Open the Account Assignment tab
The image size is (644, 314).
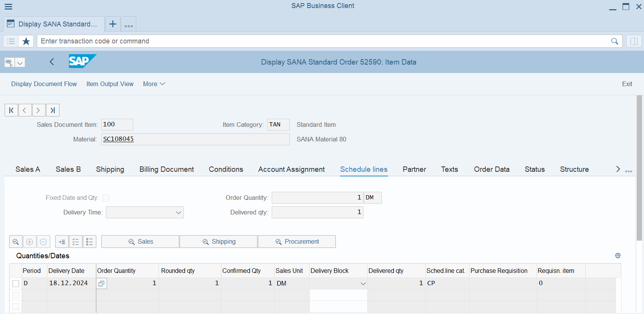[291, 169]
